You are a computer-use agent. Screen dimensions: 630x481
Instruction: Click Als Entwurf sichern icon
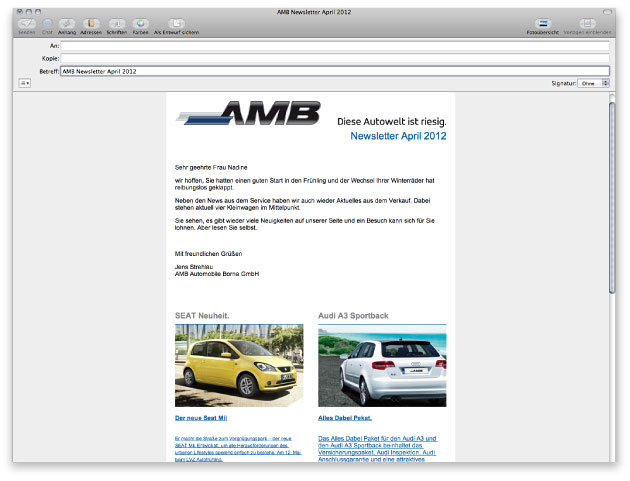pos(176,24)
